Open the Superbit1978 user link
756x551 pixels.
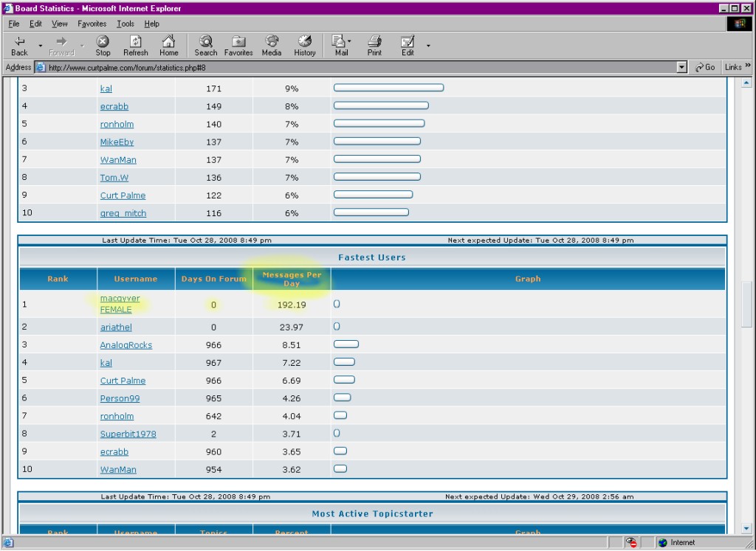coord(128,434)
